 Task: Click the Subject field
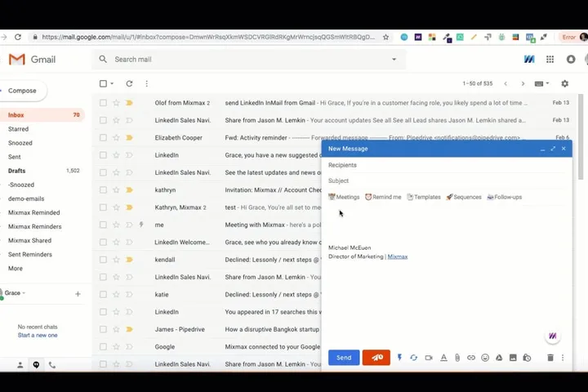(x=446, y=180)
